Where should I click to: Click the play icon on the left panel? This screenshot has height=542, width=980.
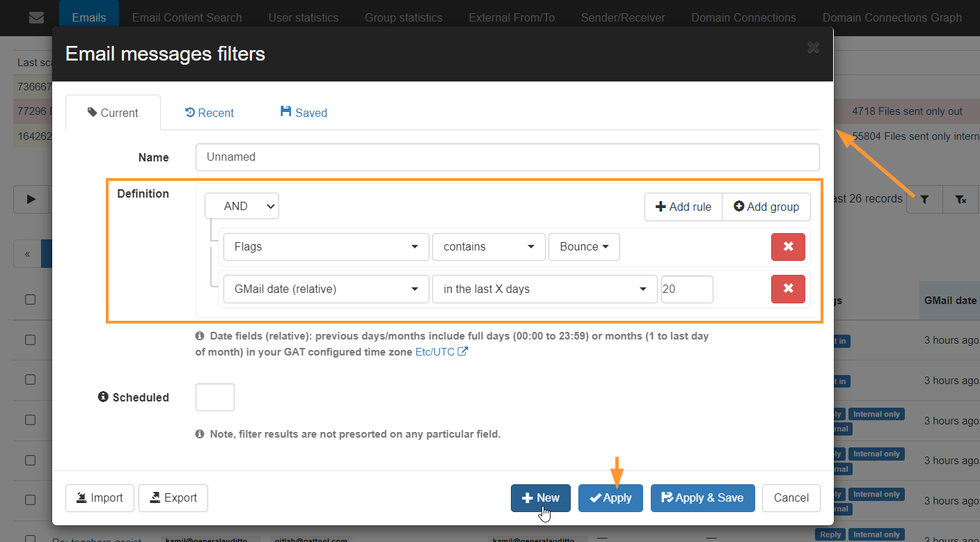click(x=31, y=199)
